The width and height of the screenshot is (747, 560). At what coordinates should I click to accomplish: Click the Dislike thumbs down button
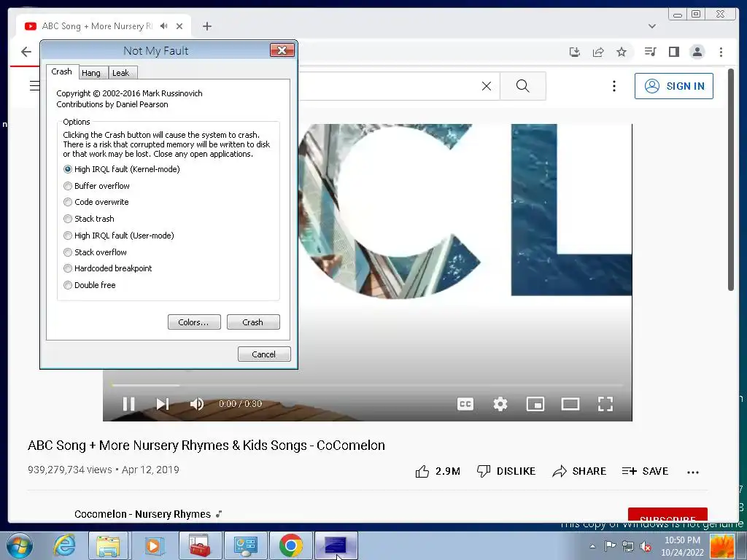[506, 472]
